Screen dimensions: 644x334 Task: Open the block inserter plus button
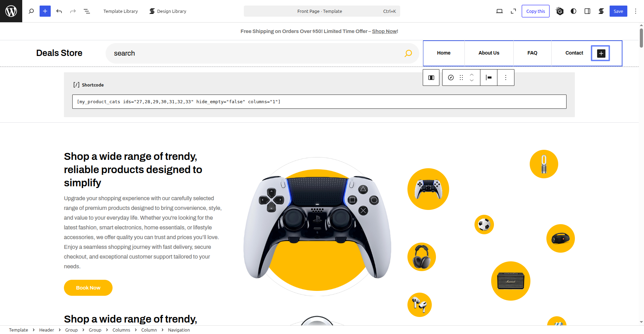(45, 11)
